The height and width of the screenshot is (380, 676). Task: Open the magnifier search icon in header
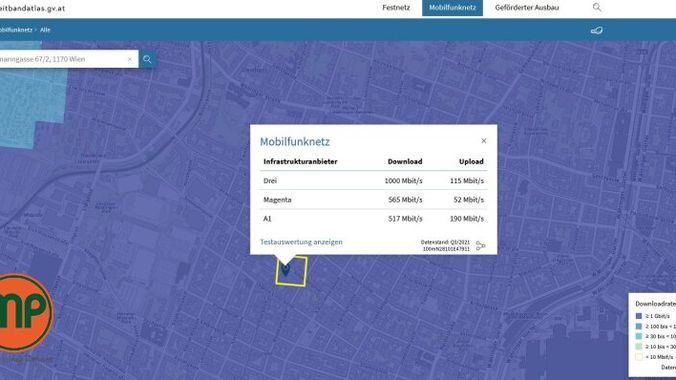pos(597,7)
